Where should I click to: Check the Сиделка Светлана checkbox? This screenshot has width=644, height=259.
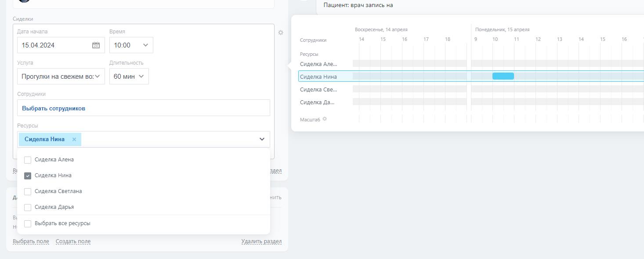pyautogui.click(x=28, y=192)
